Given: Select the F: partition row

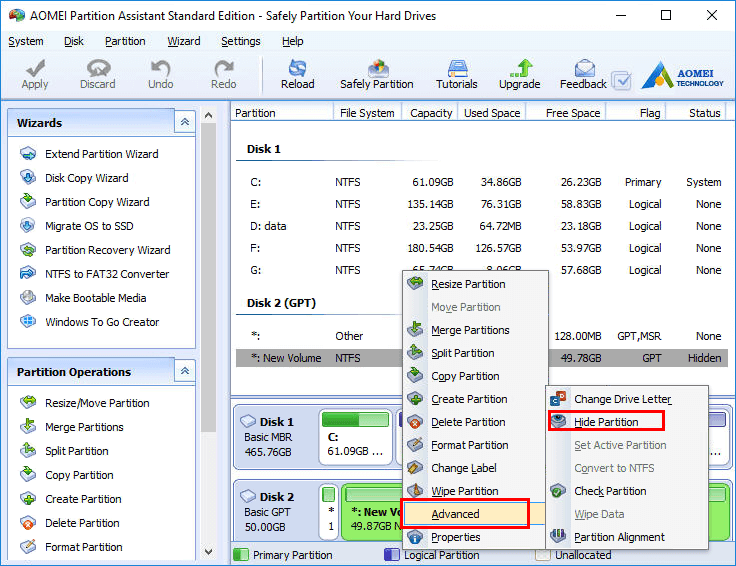Looking at the screenshot, I should [x=482, y=248].
